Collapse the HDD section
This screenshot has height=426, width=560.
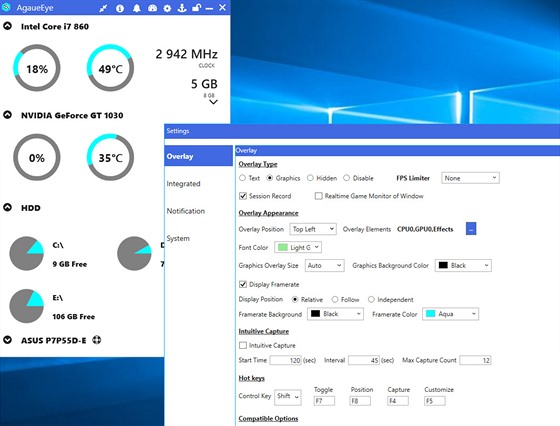[x=8, y=207]
